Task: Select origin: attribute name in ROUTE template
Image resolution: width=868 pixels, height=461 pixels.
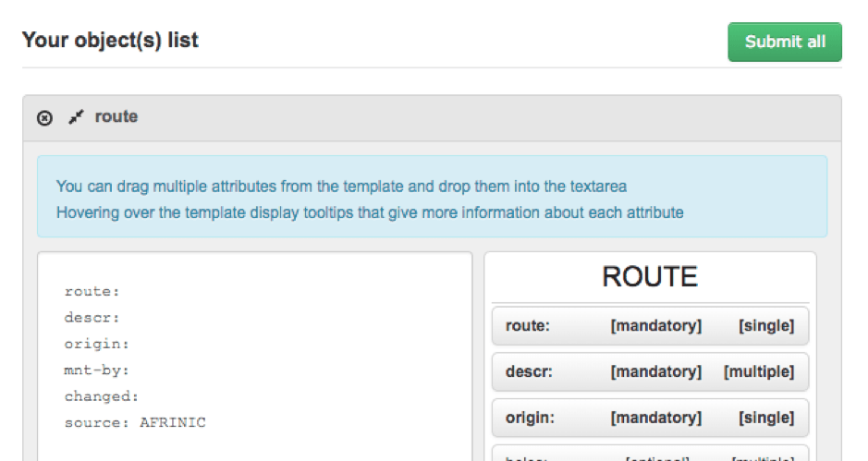Action: [530, 418]
